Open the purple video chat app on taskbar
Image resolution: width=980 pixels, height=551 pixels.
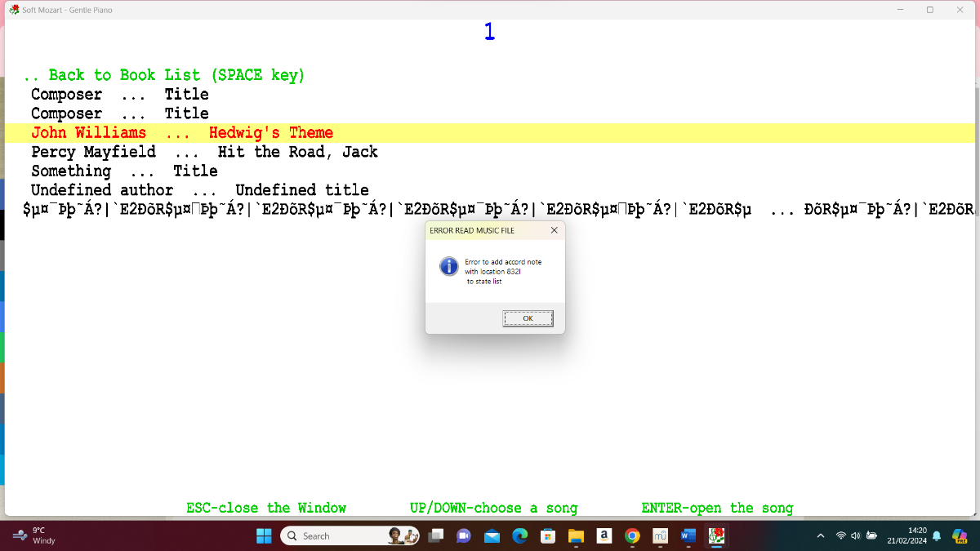[464, 535]
